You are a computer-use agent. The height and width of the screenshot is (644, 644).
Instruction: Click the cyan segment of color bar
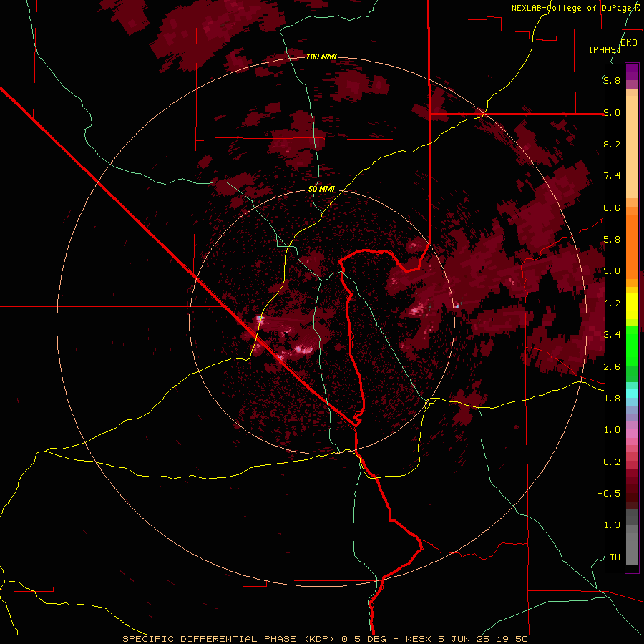tap(632, 394)
